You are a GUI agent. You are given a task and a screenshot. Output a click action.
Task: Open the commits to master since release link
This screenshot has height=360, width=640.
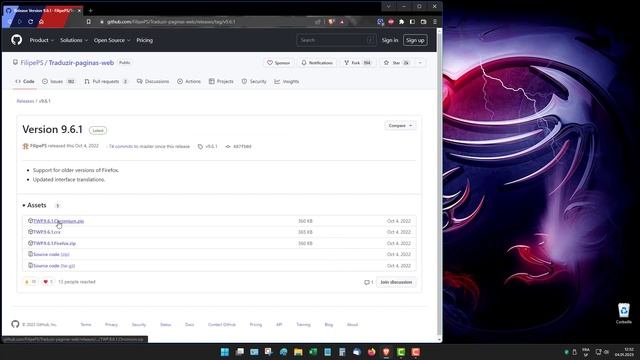(x=149, y=146)
